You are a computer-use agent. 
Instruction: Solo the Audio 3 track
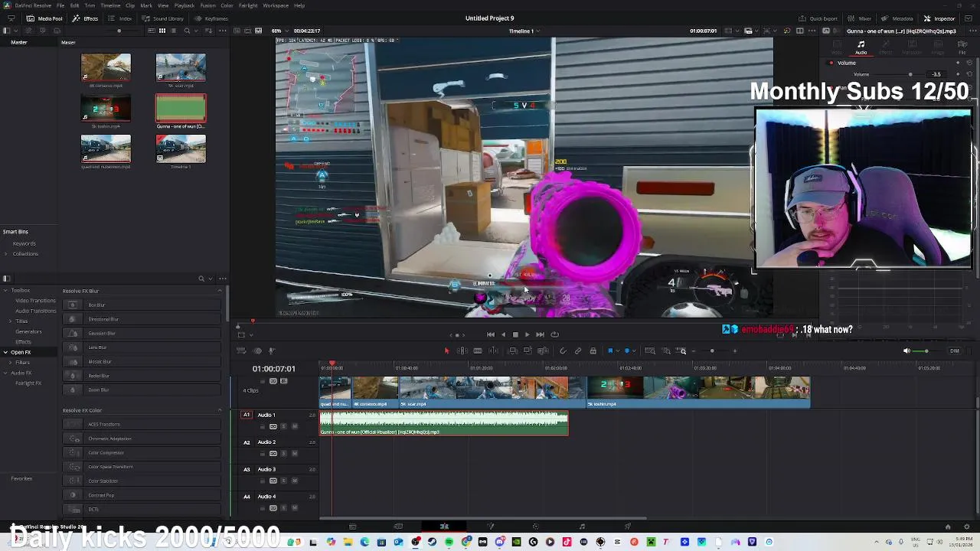point(283,481)
